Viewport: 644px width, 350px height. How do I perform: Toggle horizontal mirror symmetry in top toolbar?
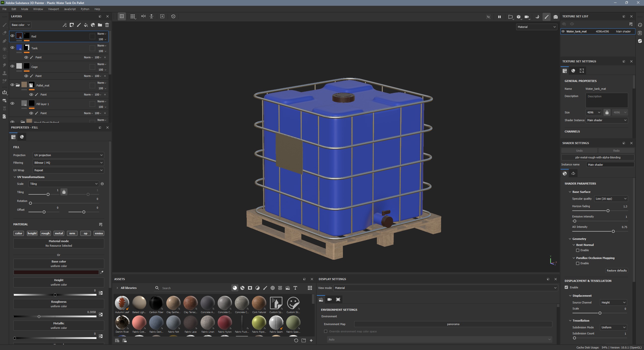point(144,16)
